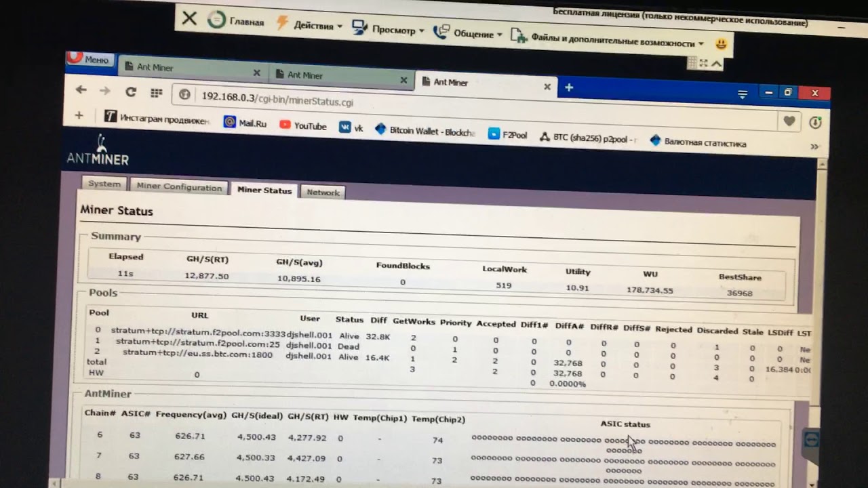Show more bookmarks with the double chevron
868x488 pixels.
click(814, 146)
